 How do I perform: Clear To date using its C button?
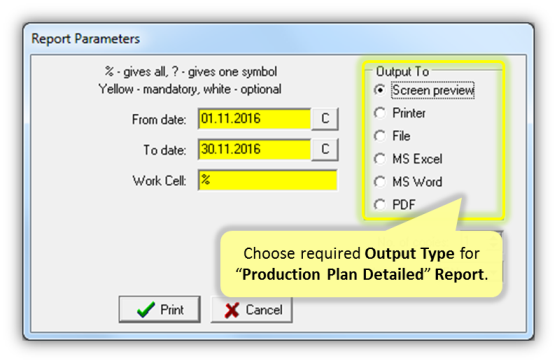pyautogui.click(x=325, y=149)
